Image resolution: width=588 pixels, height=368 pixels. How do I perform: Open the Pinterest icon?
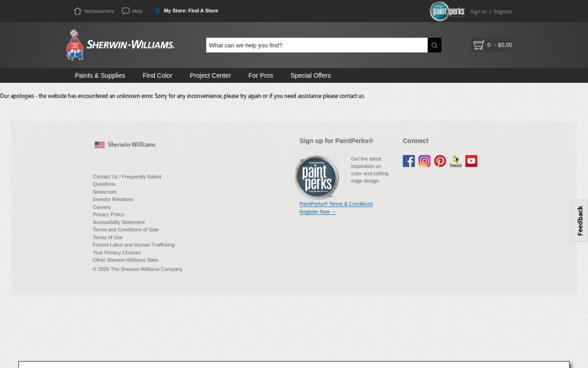(x=440, y=161)
